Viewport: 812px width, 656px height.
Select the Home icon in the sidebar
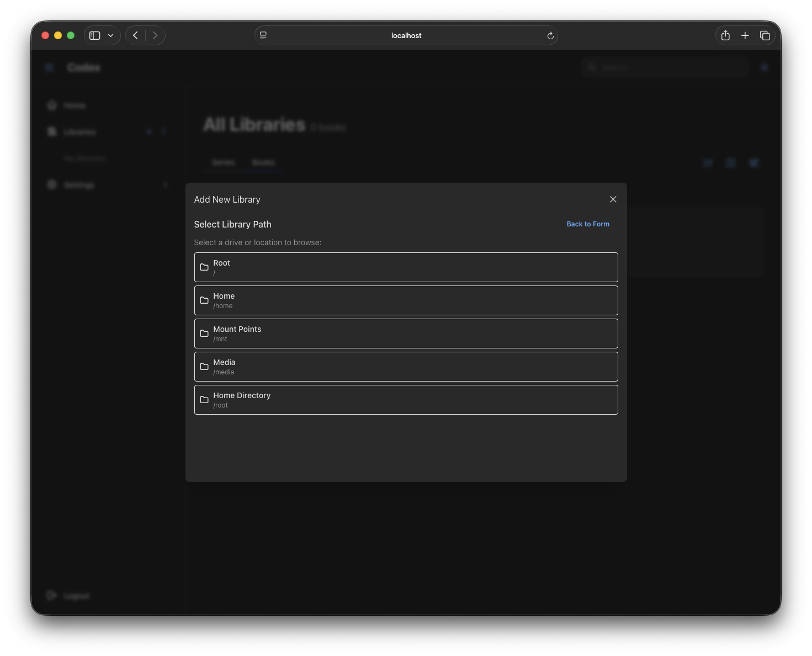52,105
